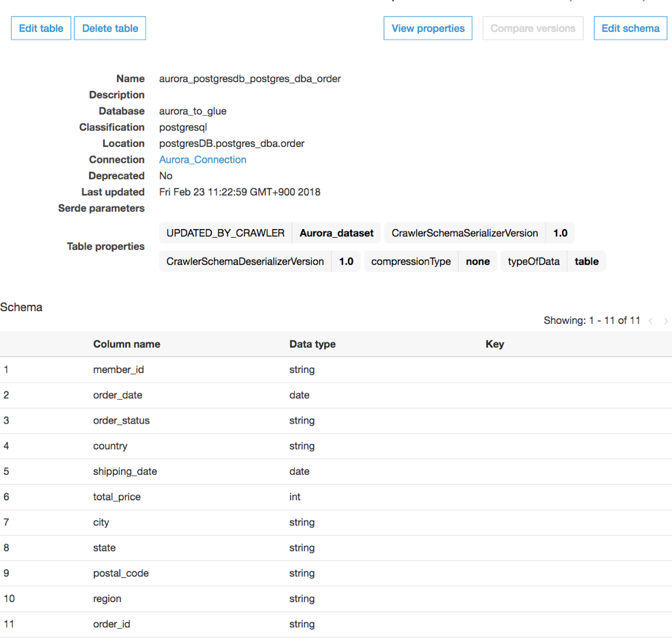Click the Data type column header
Viewport: 672px width, 643px height.
pyautogui.click(x=312, y=344)
